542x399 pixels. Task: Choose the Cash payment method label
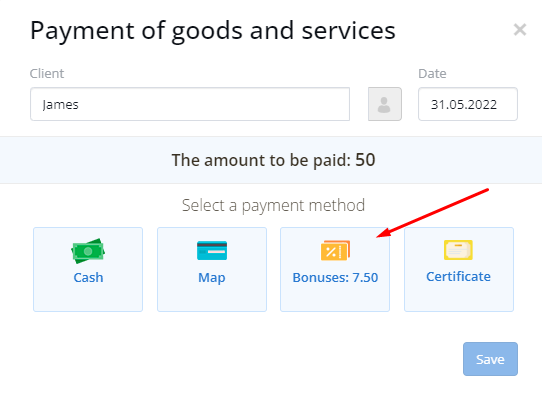[x=88, y=278]
